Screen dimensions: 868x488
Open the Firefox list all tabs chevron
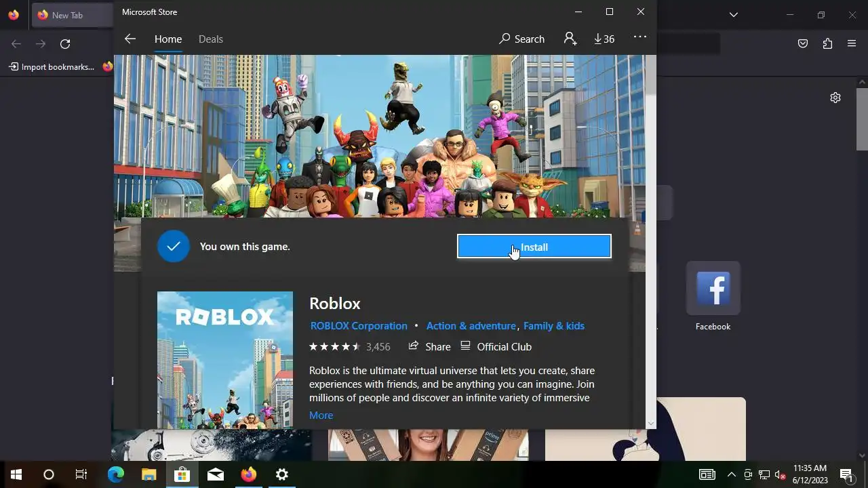click(x=733, y=15)
